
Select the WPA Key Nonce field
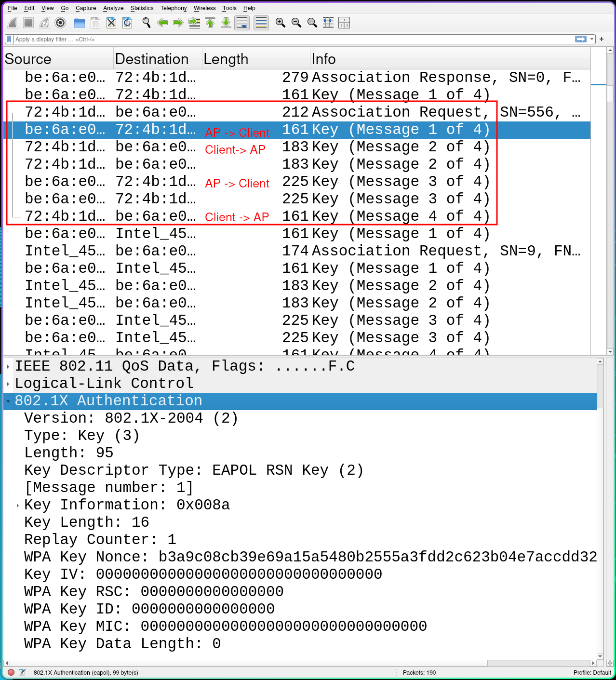[x=300, y=557]
